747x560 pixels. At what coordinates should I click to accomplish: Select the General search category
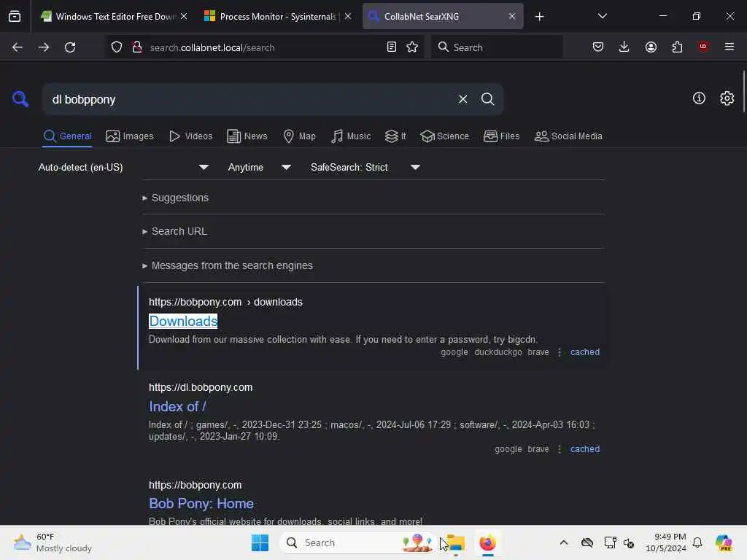(x=67, y=136)
